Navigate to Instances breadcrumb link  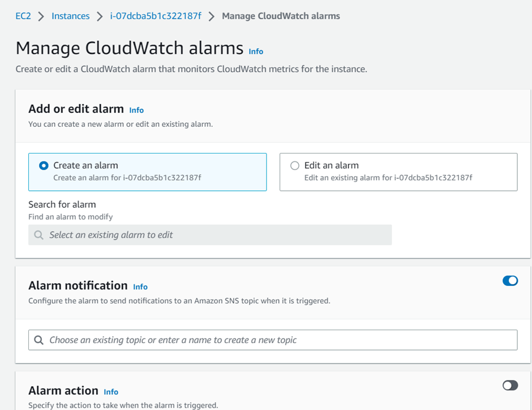tap(70, 16)
